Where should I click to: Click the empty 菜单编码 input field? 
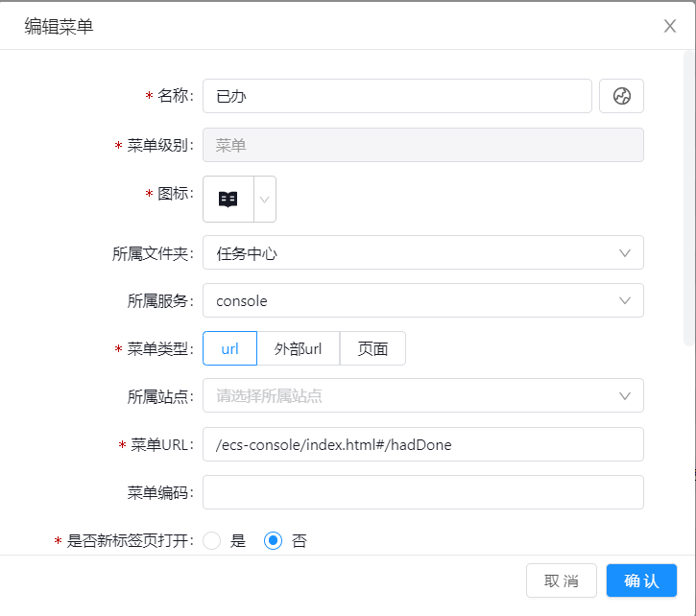tap(422, 492)
